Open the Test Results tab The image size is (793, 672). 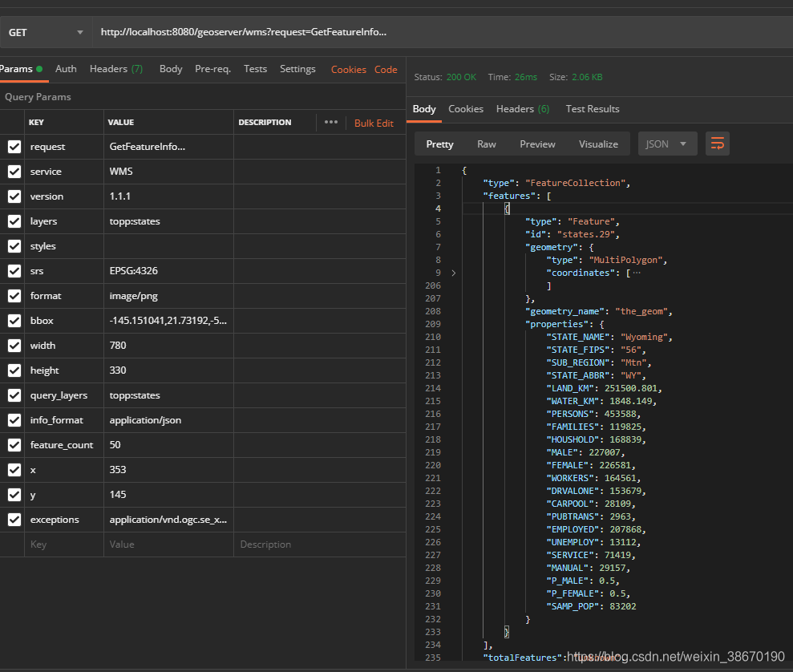(592, 109)
